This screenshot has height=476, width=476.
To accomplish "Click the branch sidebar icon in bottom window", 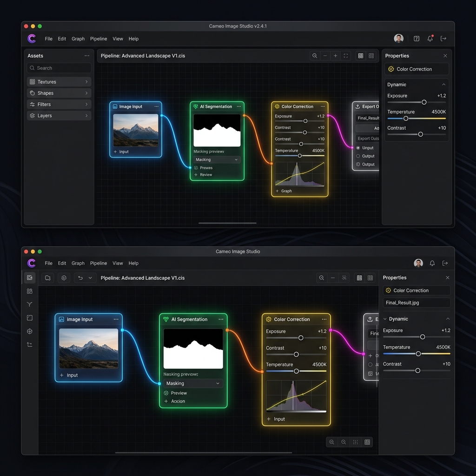I will pos(30,304).
